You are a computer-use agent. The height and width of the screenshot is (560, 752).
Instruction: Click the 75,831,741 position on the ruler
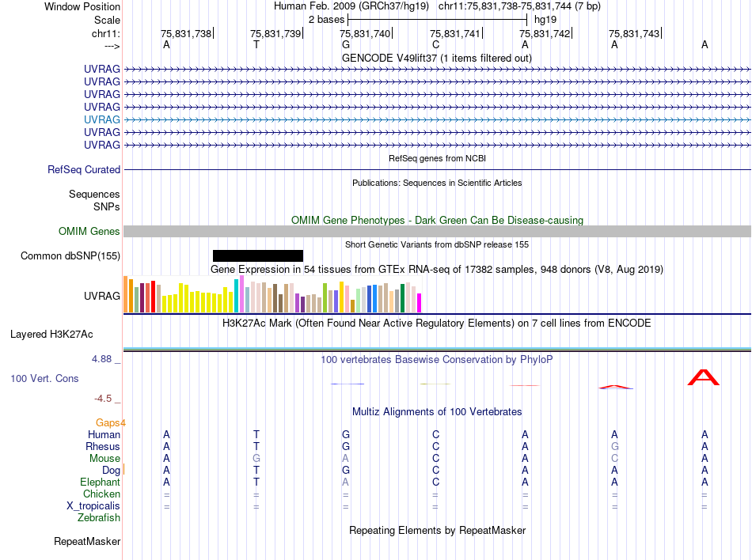point(454,34)
